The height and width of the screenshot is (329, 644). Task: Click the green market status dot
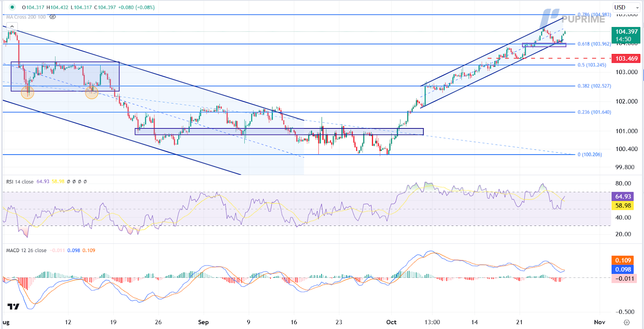coord(12,7)
